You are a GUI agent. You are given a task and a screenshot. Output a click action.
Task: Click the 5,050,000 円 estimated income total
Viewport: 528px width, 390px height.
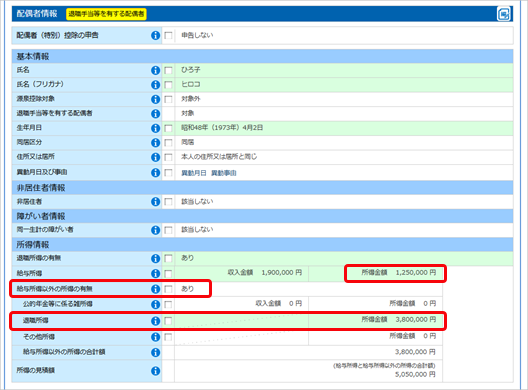tap(415, 374)
